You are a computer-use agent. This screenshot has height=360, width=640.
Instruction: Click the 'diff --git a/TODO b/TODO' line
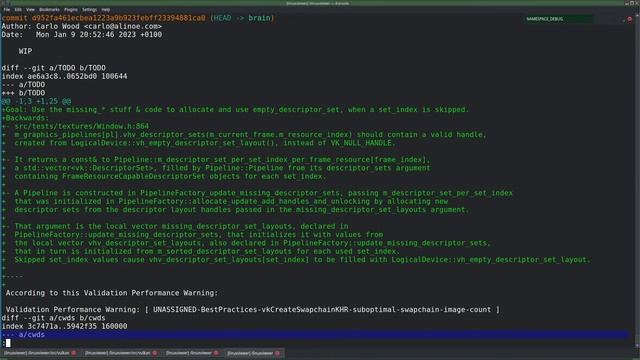click(53, 68)
